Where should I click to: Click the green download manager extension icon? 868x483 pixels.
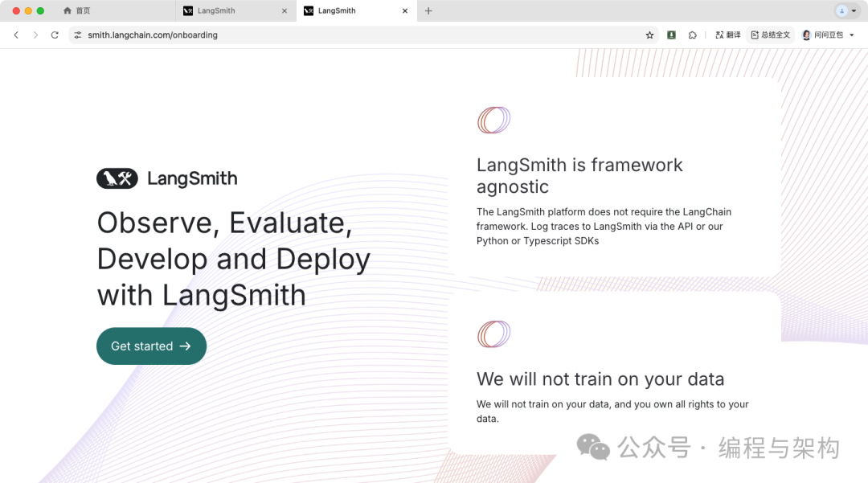pyautogui.click(x=671, y=35)
